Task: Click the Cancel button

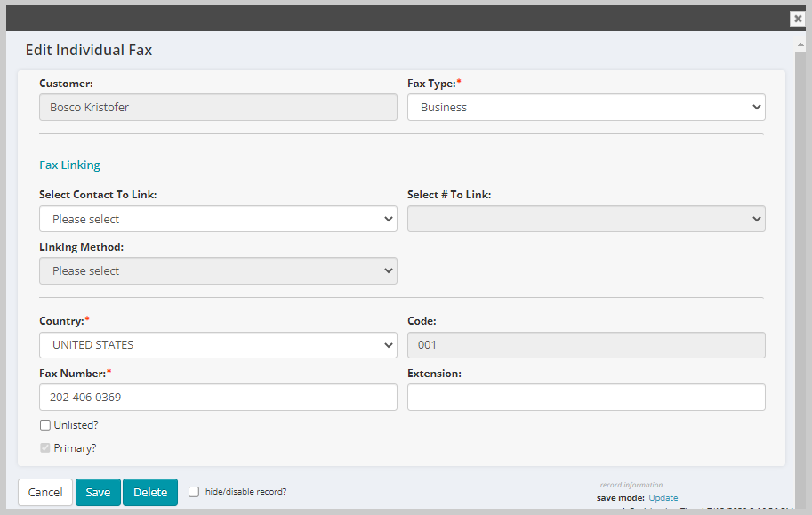Action: pyautogui.click(x=45, y=492)
